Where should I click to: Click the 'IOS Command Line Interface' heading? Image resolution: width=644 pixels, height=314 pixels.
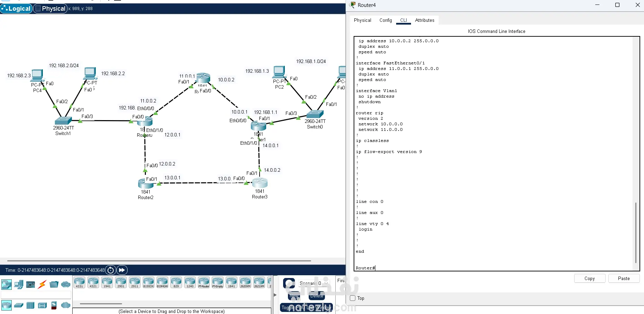pyautogui.click(x=497, y=31)
